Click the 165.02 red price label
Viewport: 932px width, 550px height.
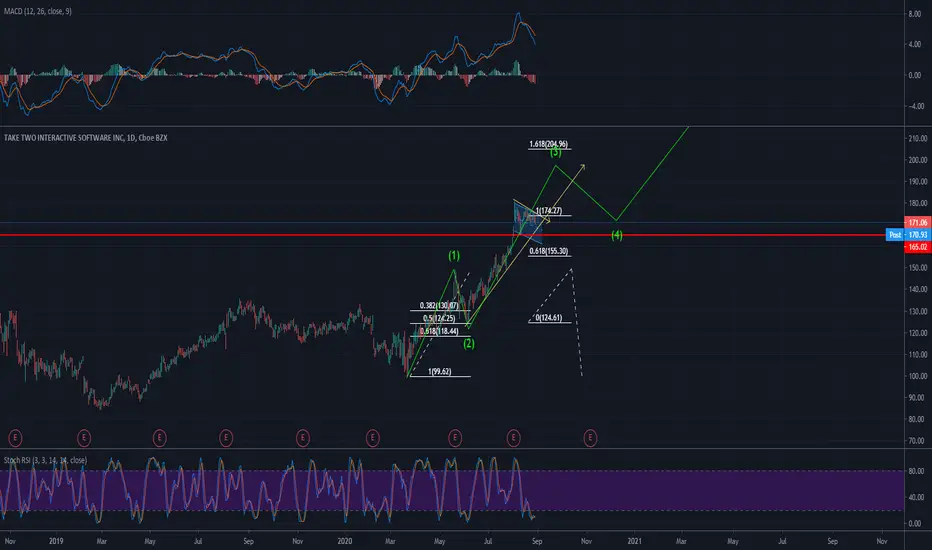coord(917,247)
